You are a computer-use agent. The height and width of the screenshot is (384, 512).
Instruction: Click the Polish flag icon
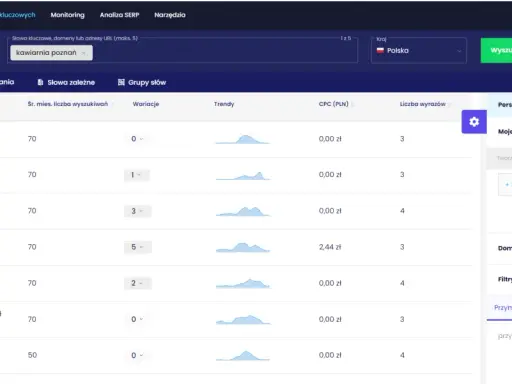coord(380,51)
